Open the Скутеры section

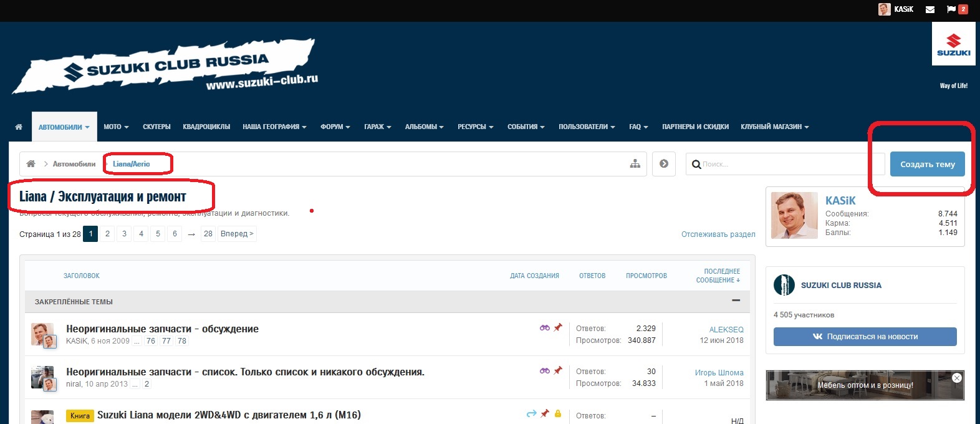coord(156,127)
